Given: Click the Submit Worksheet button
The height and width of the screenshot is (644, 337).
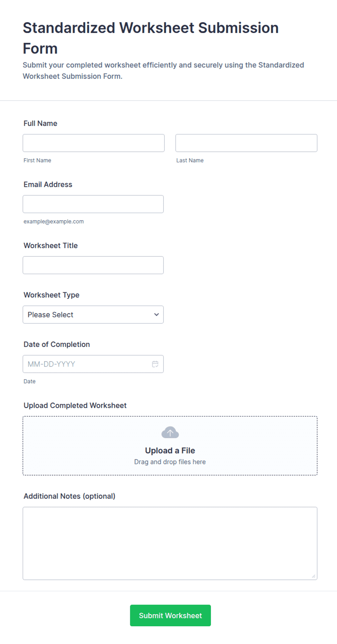Looking at the screenshot, I should pyautogui.click(x=170, y=615).
